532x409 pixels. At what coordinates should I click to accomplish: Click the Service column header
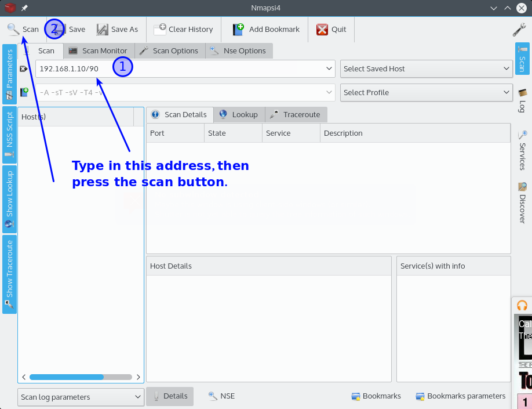pyautogui.click(x=291, y=133)
